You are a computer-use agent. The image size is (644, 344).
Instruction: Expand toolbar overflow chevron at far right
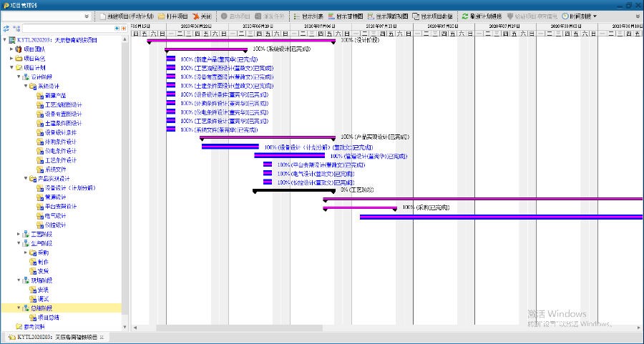[x=637, y=16]
